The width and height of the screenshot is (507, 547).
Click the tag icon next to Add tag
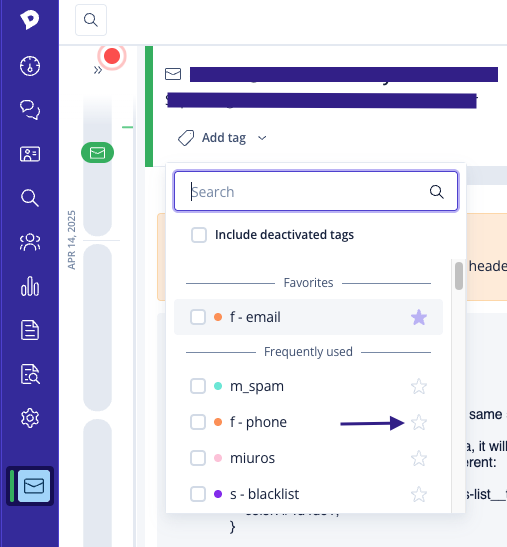[186, 138]
